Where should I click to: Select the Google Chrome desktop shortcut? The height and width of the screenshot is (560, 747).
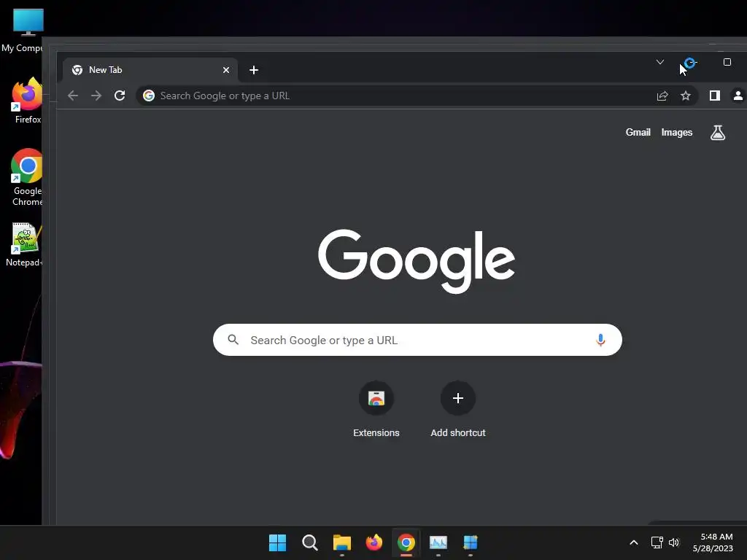[27, 177]
